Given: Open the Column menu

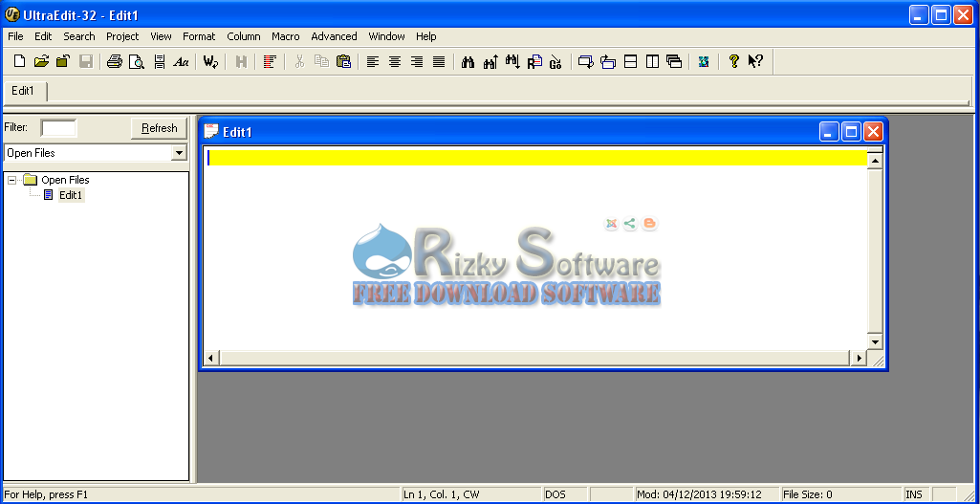Looking at the screenshot, I should point(244,36).
